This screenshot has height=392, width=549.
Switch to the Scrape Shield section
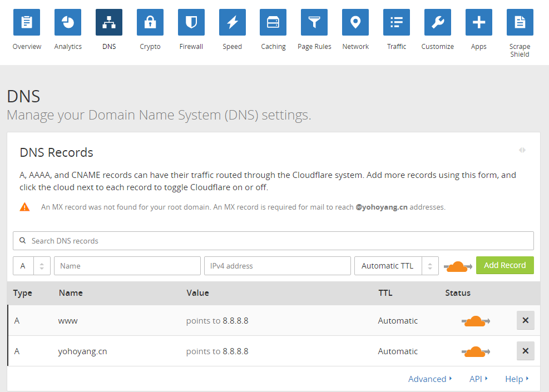click(520, 22)
